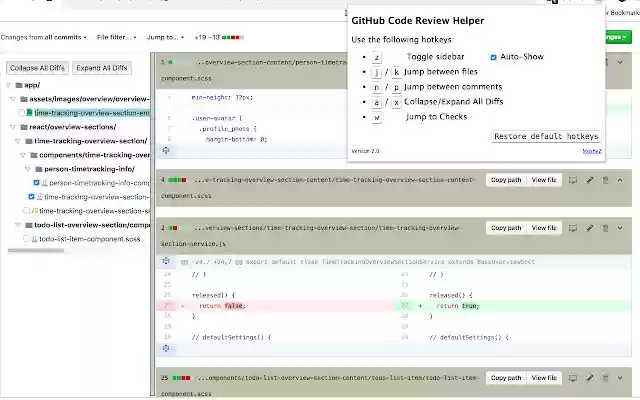Screen dimensions: 640x400
Task: Copy path of section-content-component.scss
Action: 506,180
